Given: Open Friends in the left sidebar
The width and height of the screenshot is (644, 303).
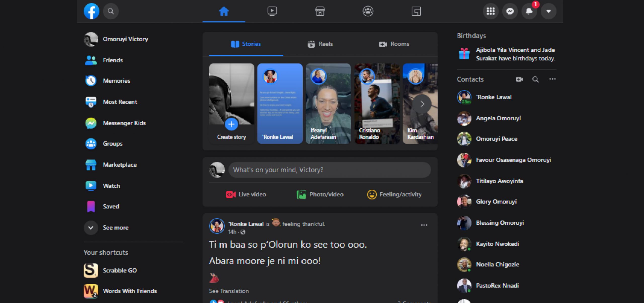Looking at the screenshot, I should pyautogui.click(x=133, y=60).
